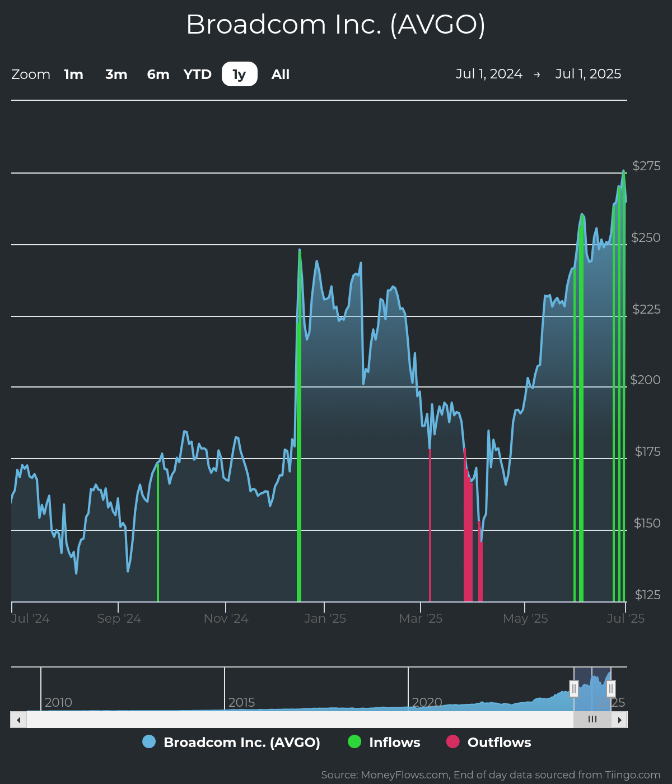Select the YTD zoom range
The height and width of the screenshot is (784, 672).
[198, 74]
